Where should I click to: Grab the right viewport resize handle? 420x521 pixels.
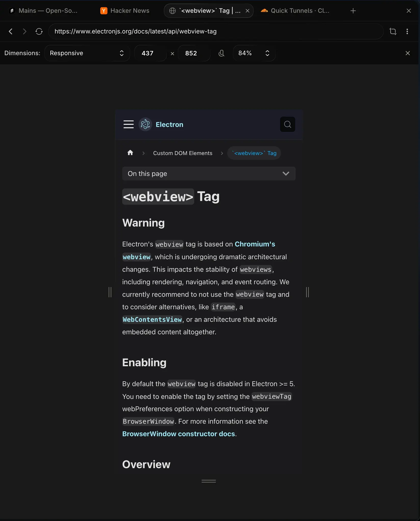[307, 292]
